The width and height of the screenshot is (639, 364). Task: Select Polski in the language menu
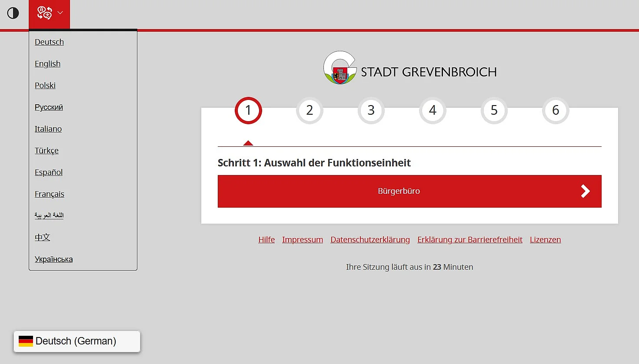[45, 86]
